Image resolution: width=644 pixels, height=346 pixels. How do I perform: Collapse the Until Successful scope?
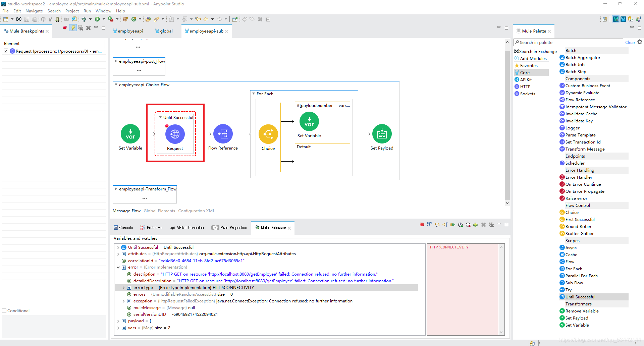click(160, 117)
